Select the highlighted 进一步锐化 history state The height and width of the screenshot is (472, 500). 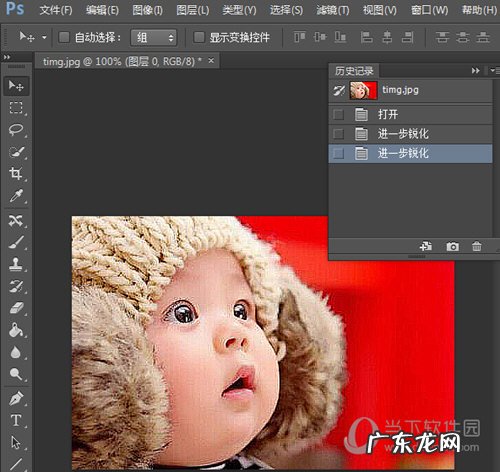410,154
